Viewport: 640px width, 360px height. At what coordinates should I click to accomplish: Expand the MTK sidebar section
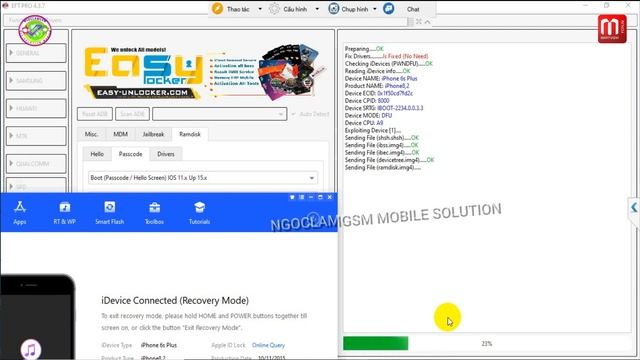[x=36, y=136]
